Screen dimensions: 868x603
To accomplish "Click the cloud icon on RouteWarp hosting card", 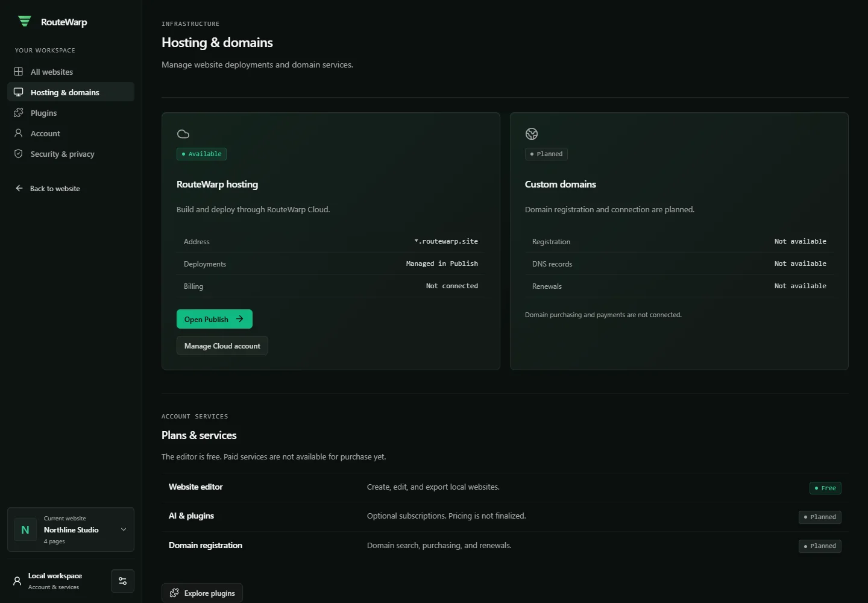I will (183, 134).
